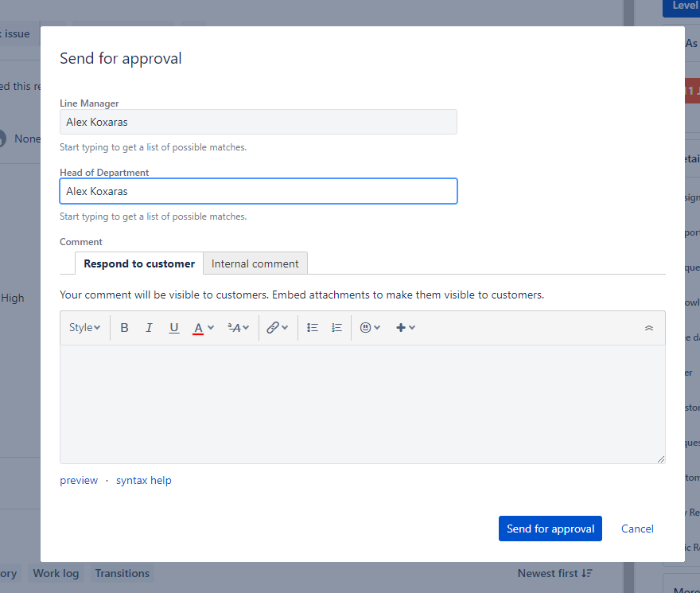Viewport: 700px width, 593px height.
Task: Toggle underline formatting in comment editor
Action: pos(173,328)
